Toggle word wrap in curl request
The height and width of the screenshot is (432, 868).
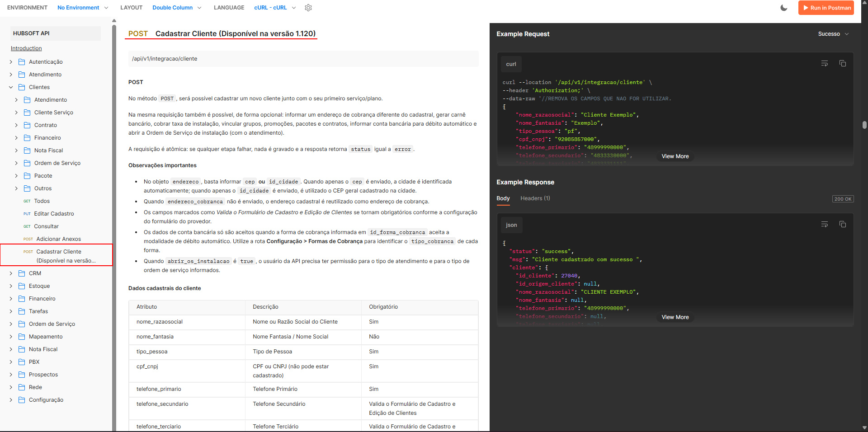coord(825,63)
